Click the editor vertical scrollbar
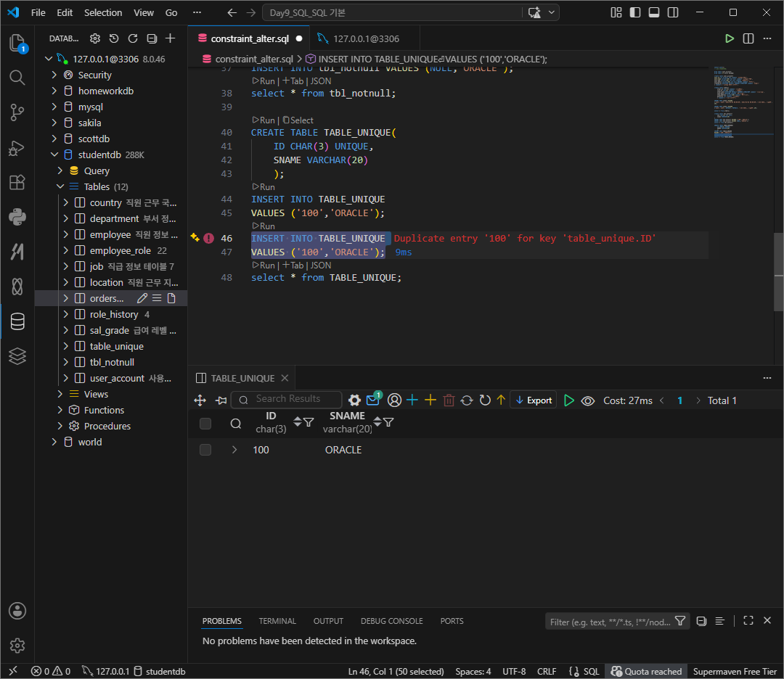The width and height of the screenshot is (784, 679). click(x=778, y=272)
